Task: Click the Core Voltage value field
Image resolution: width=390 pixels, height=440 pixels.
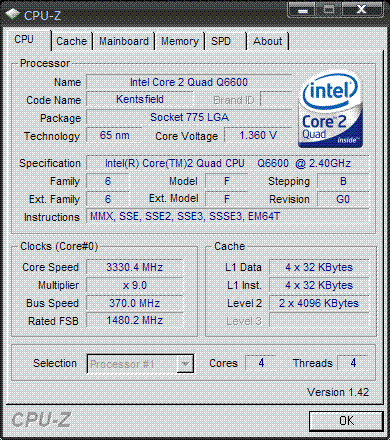Action: click(x=258, y=135)
